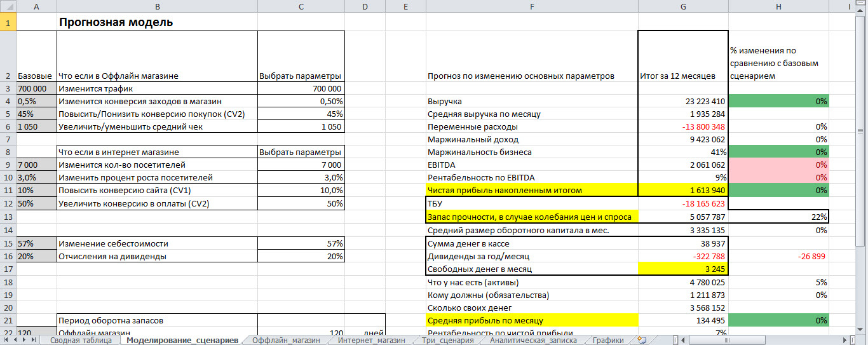Insert a new worksheet with the tab icon
Viewport: 868px width, 345px height.
tap(641, 340)
